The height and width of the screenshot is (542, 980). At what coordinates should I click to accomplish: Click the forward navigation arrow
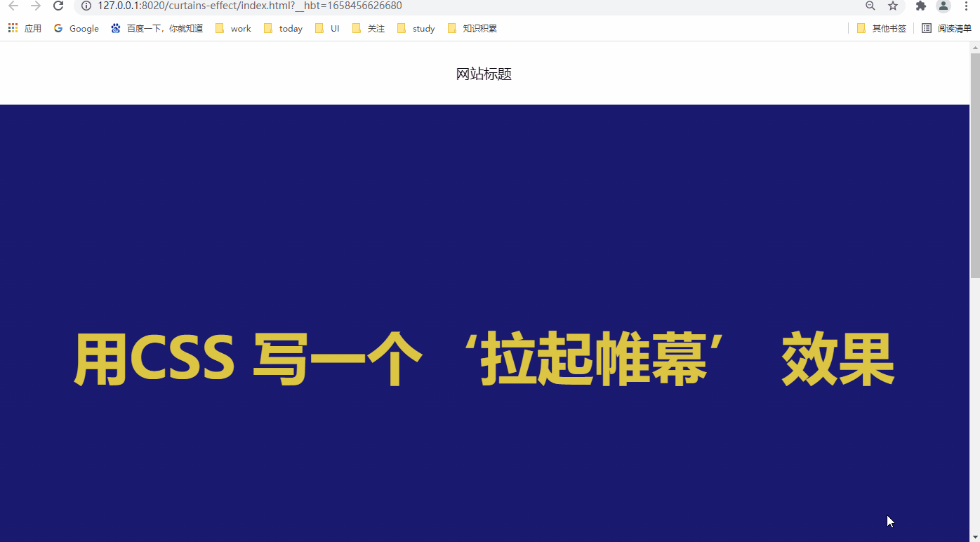coord(35,6)
